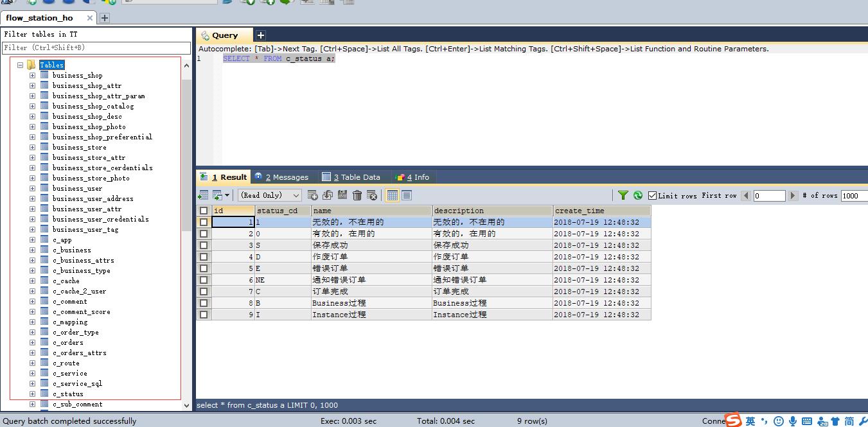Image resolution: width=868 pixels, height=427 pixels.
Task: Click the export result set icon
Action: (x=203, y=195)
